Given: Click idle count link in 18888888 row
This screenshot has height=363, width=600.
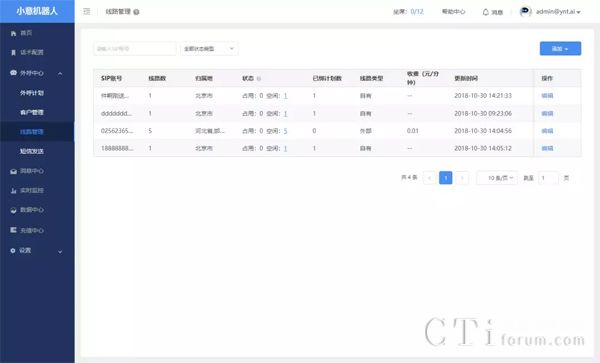Looking at the screenshot, I should pyautogui.click(x=285, y=148).
